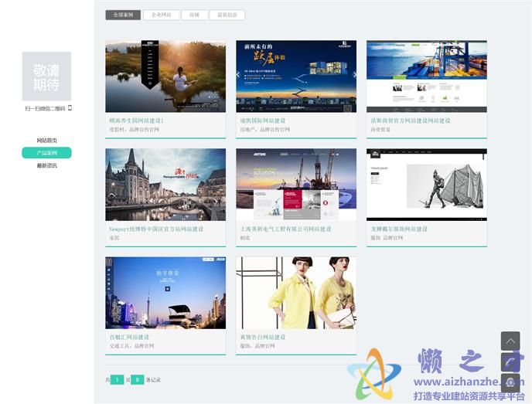The height and width of the screenshot is (404, 532).
Task: Open 最新资讯 from the sidebar
Action: (x=46, y=165)
